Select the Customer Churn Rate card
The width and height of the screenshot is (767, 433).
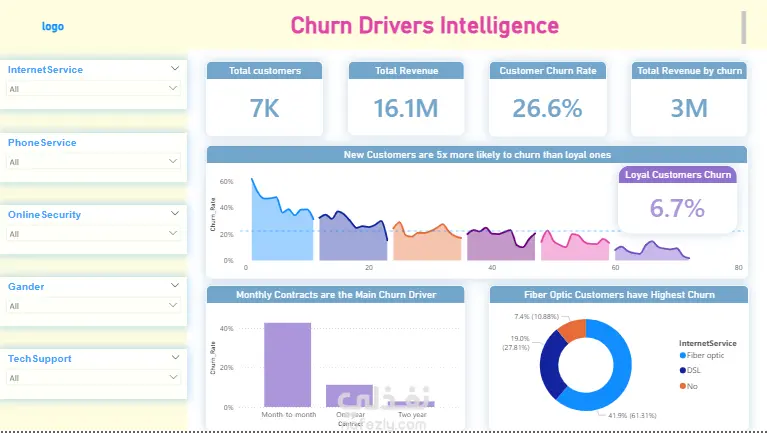547,99
